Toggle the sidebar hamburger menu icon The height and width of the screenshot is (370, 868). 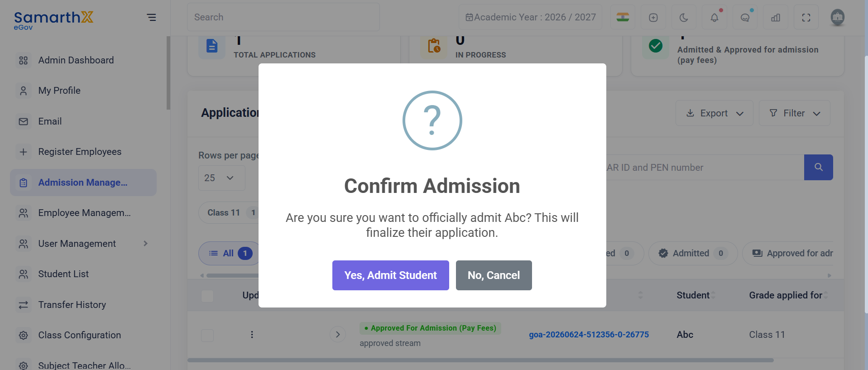[151, 17]
